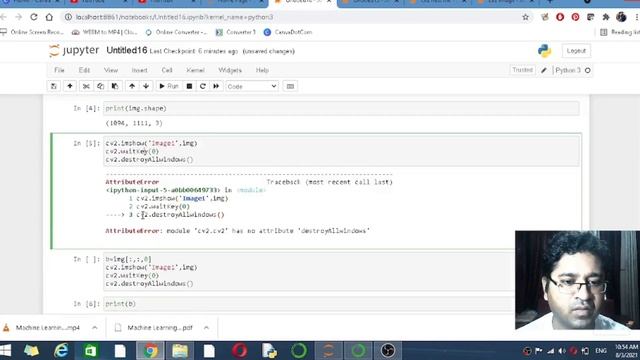
Task: Open the Cell menu
Action: pyautogui.click(x=167, y=70)
